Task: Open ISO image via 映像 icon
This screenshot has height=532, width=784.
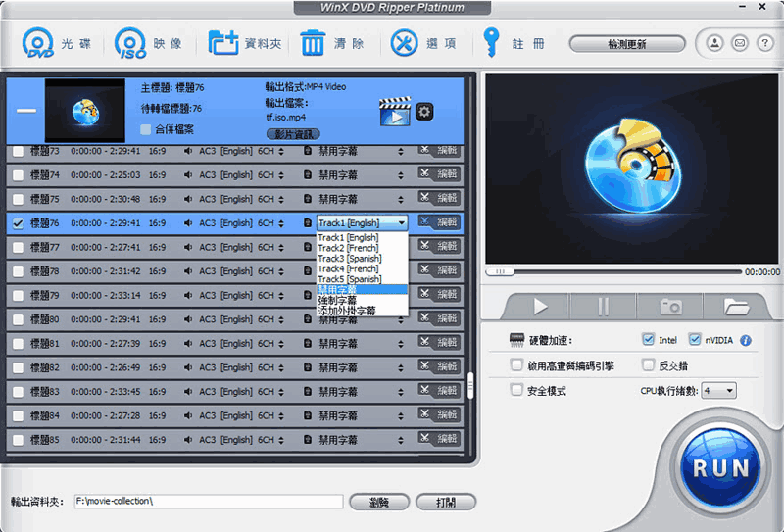Action: [x=130, y=43]
